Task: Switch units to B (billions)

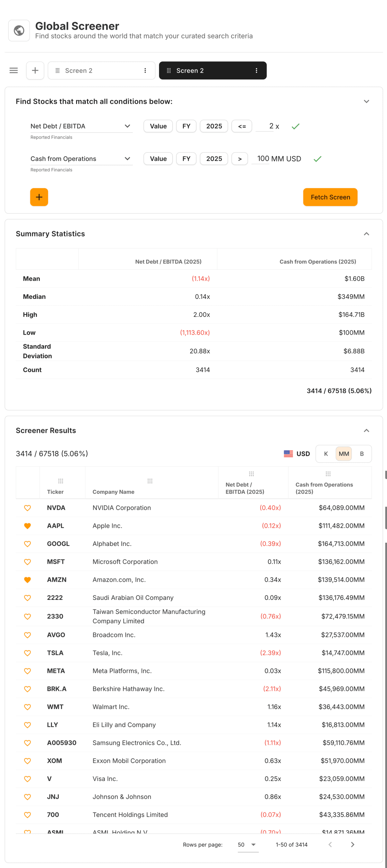Action: pyautogui.click(x=362, y=454)
